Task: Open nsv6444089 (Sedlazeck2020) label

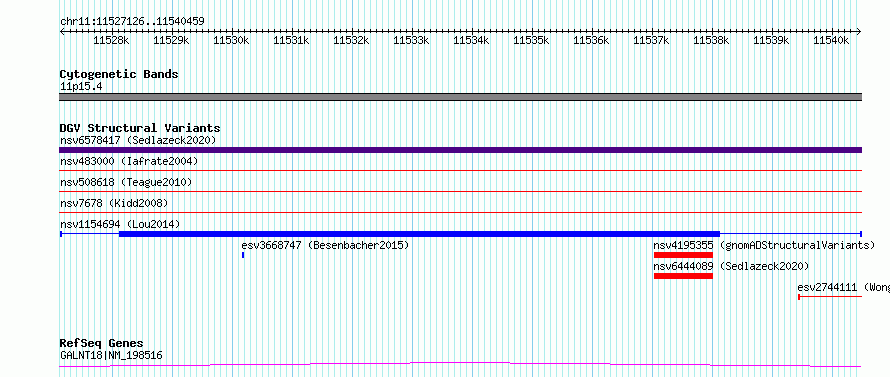Action: pyautogui.click(x=731, y=266)
